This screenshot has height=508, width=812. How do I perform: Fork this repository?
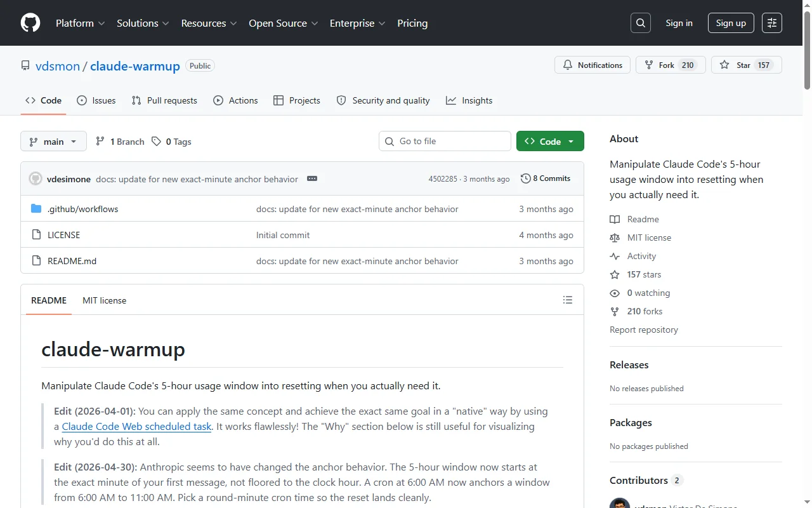[x=671, y=65]
